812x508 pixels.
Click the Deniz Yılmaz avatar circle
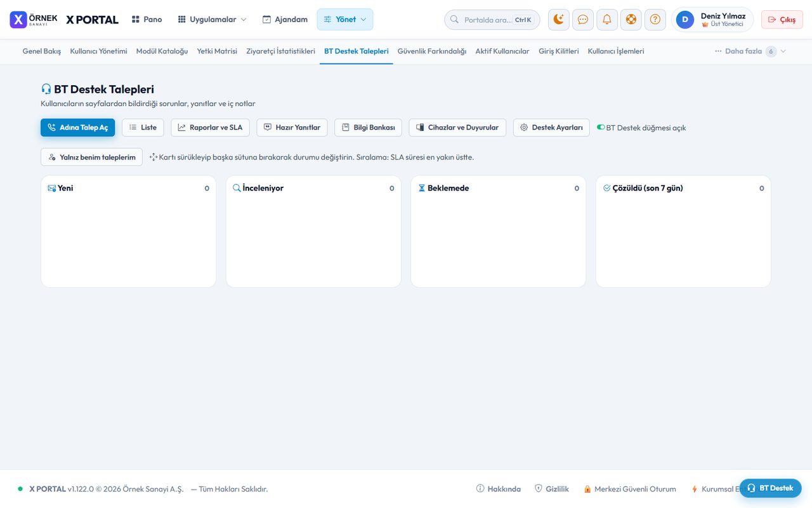pyautogui.click(x=685, y=20)
